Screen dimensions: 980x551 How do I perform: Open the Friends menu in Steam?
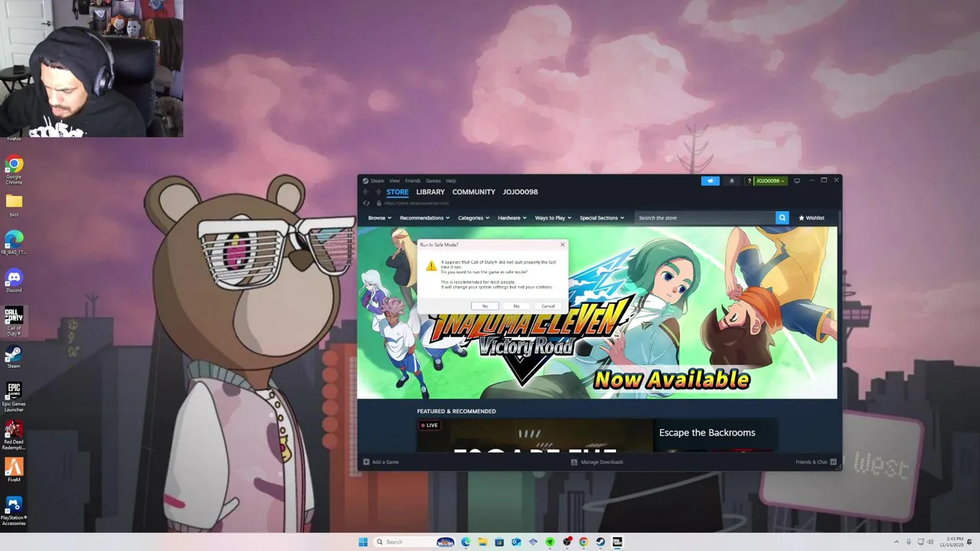[x=413, y=181]
